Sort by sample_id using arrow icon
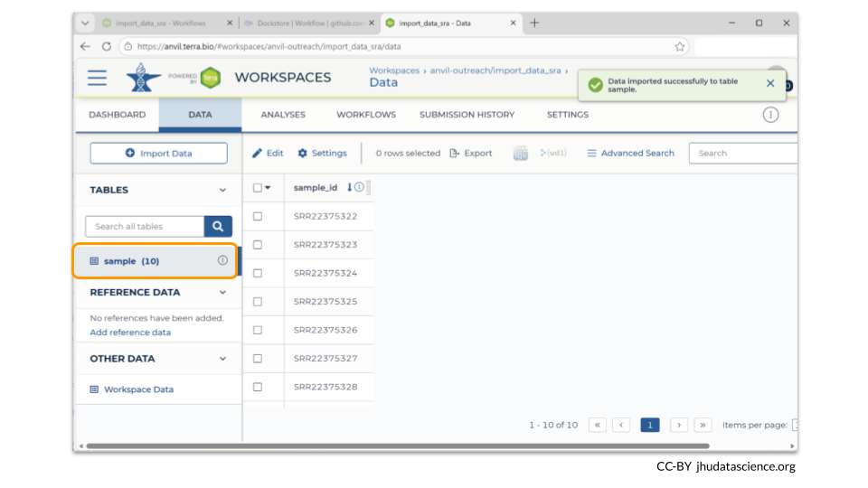 pyautogui.click(x=349, y=188)
